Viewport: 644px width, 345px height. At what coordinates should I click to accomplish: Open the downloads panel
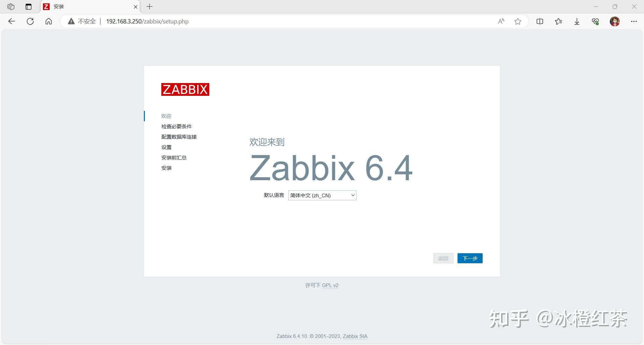point(577,21)
